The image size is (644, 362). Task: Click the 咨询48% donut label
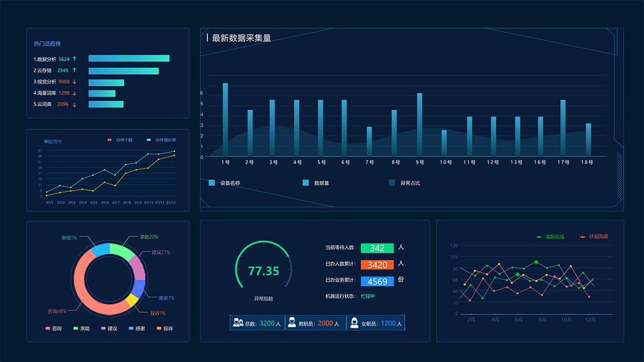click(57, 311)
